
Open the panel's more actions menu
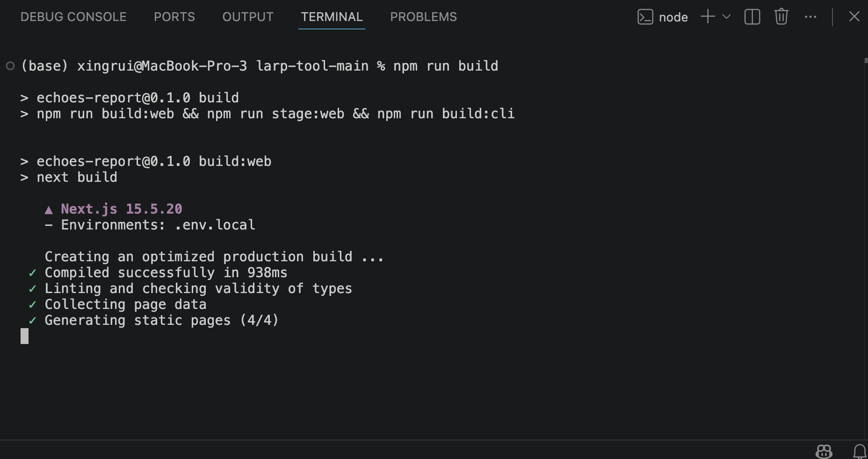tap(810, 17)
